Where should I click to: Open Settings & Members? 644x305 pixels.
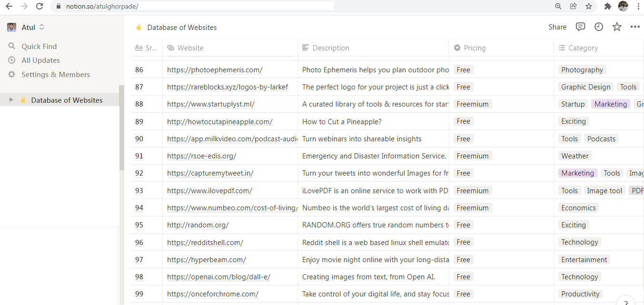click(56, 74)
